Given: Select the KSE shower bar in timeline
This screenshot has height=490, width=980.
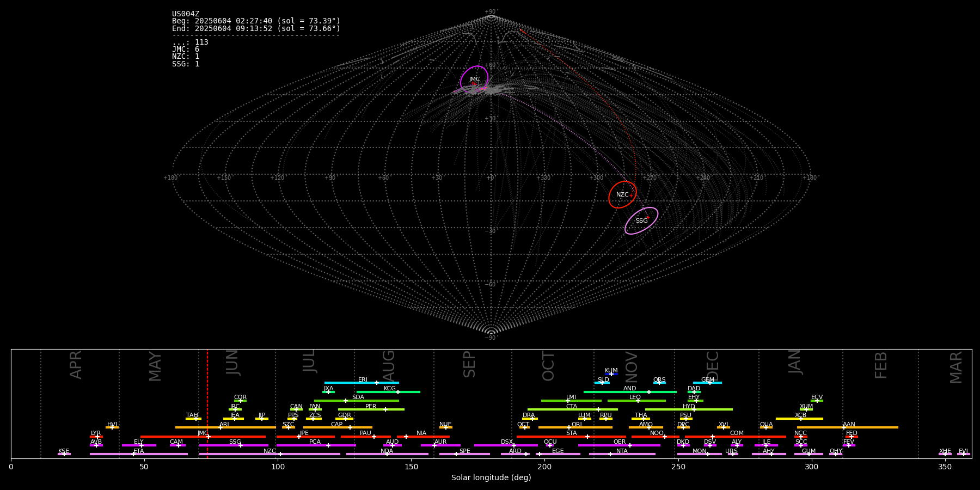Looking at the screenshot, I should 64,454.
